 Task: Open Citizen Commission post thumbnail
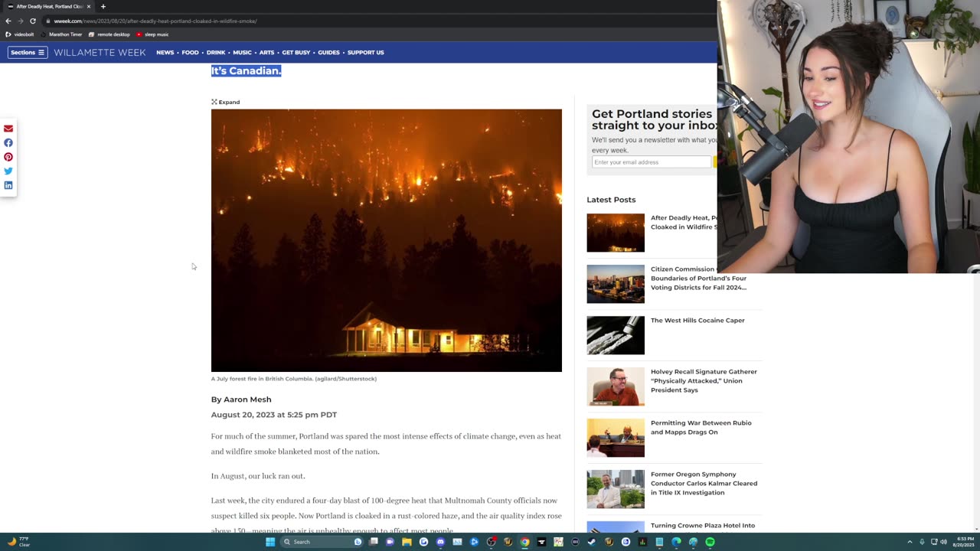[x=616, y=284]
